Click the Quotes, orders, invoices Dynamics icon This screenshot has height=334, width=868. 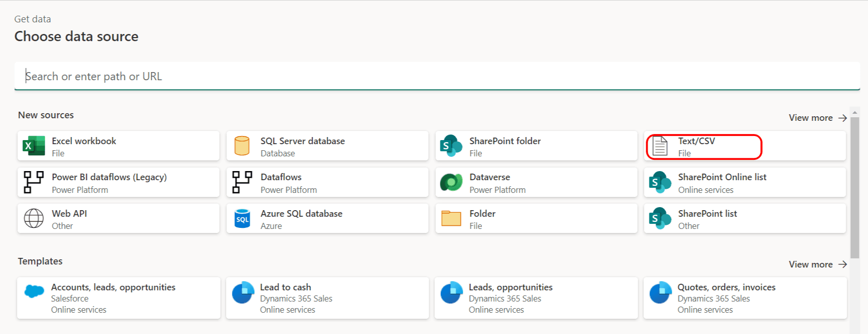point(661,292)
